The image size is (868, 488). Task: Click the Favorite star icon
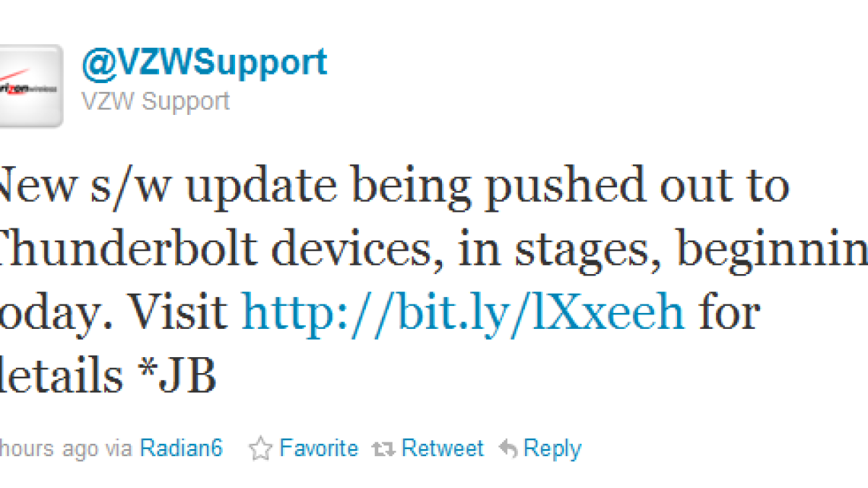tap(260, 449)
